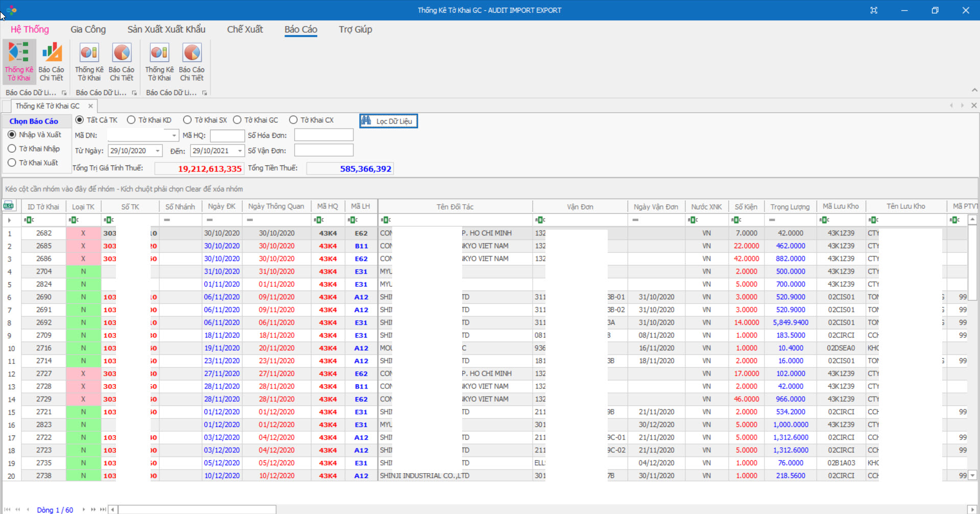This screenshot has width=980, height=514.
Task: Select the Tờ Khai KD radio button
Action: (x=131, y=120)
